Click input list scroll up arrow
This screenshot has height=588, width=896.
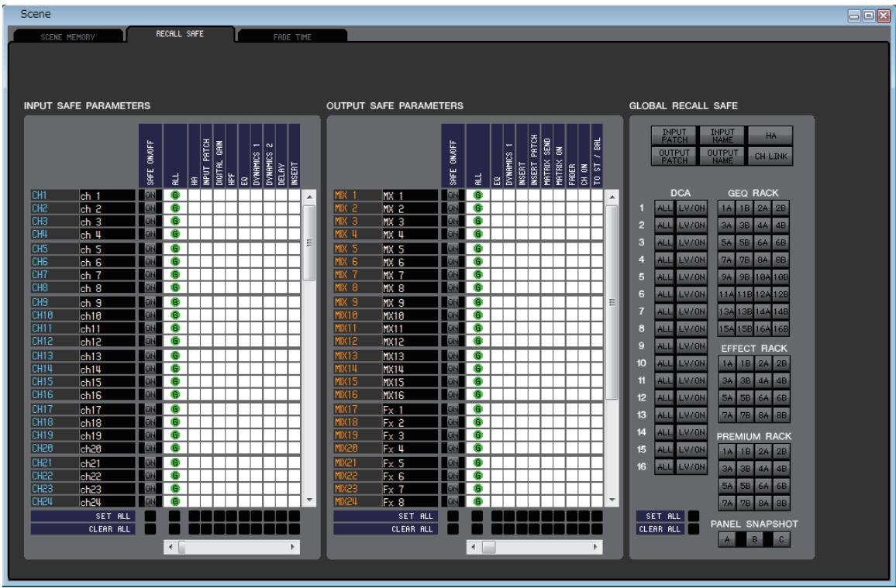point(309,197)
